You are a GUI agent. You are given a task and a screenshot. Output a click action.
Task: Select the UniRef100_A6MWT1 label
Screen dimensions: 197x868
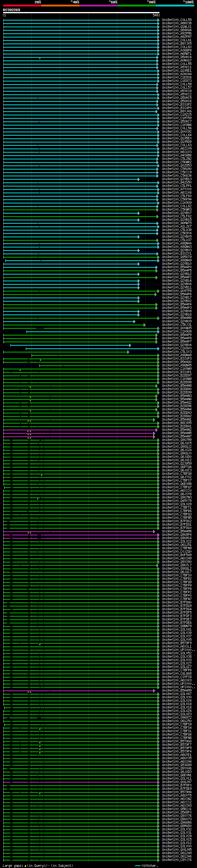(x=177, y=54)
